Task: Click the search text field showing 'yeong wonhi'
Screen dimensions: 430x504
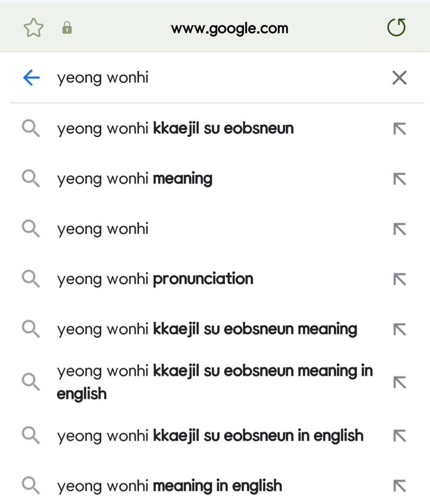Action: pos(191,77)
